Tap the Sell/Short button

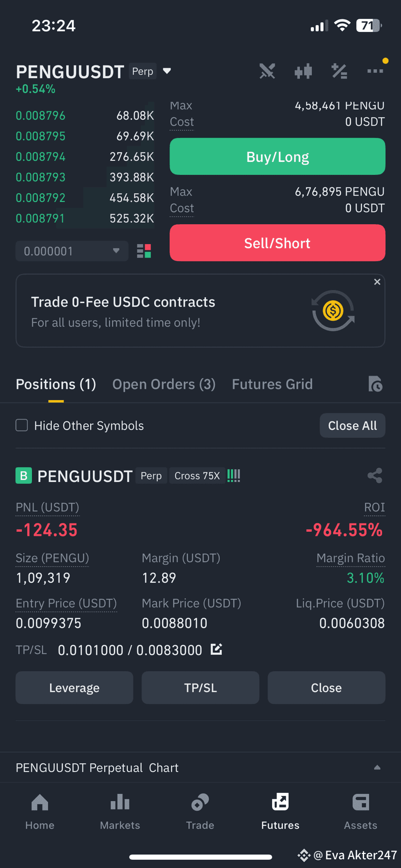tap(278, 243)
